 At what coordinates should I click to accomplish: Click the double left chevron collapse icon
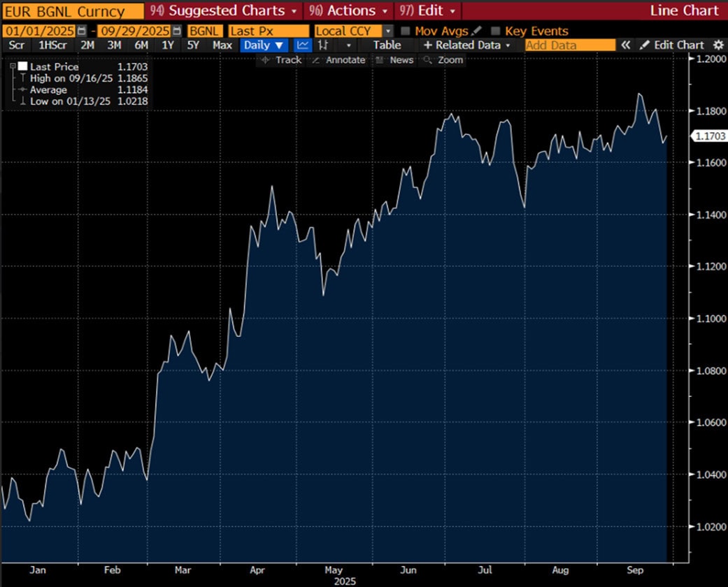click(x=626, y=45)
